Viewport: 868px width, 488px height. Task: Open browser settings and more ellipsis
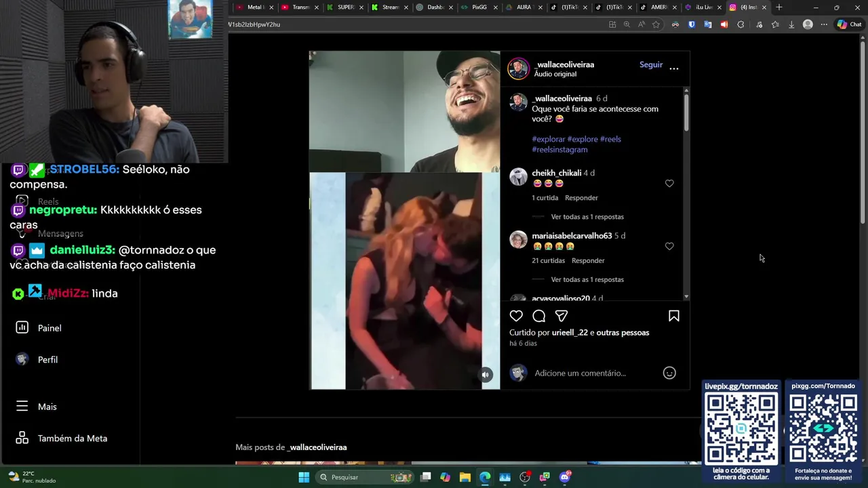tap(824, 24)
